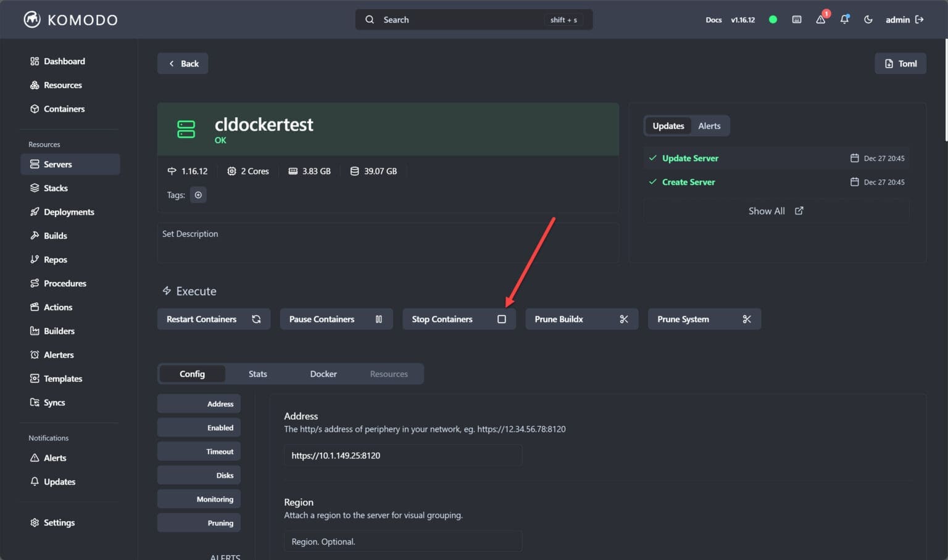This screenshot has width=948, height=560.
Task: Switch to the Docker tab
Action: pyautogui.click(x=323, y=374)
